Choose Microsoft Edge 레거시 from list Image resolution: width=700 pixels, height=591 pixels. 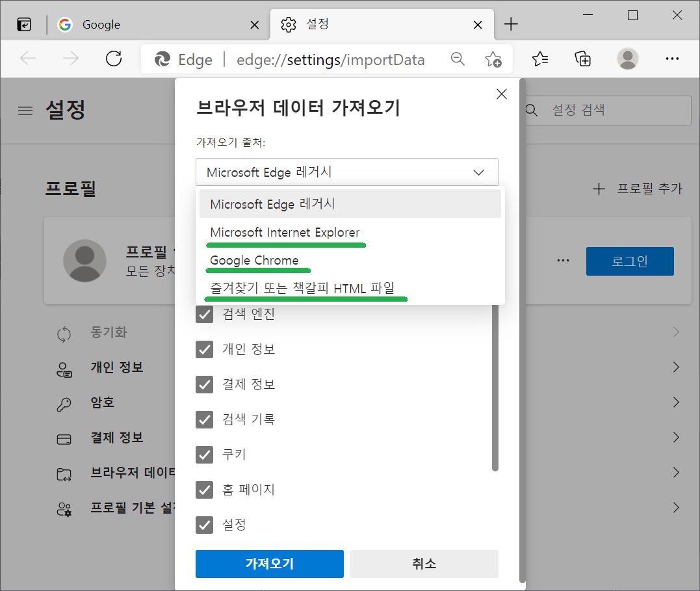350,204
